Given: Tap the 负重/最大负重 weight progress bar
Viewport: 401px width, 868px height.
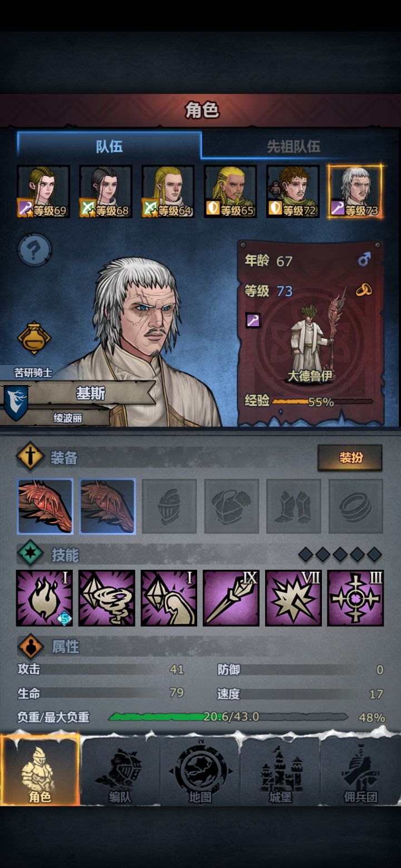Looking at the screenshot, I should 228,717.
